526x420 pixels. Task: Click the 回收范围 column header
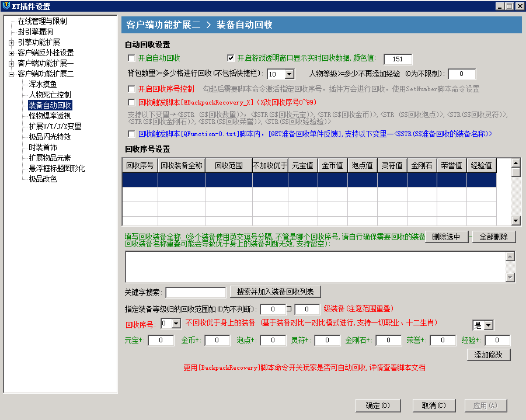[229, 165]
